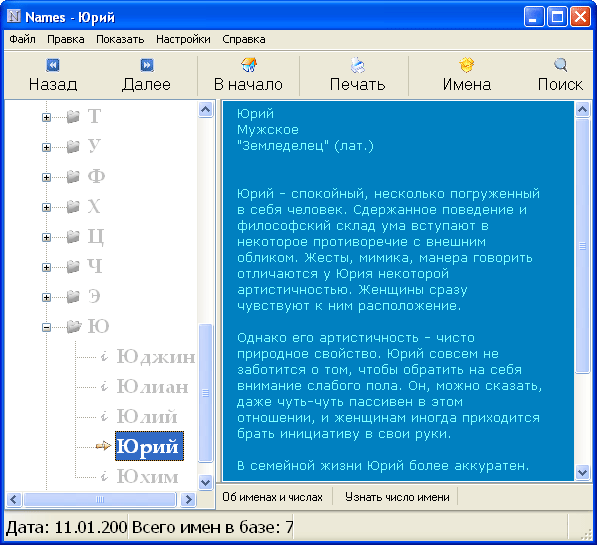Screen dimensions: 597x545
Task: Click the folder icon next to Ф
Action: (x=73, y=176)
